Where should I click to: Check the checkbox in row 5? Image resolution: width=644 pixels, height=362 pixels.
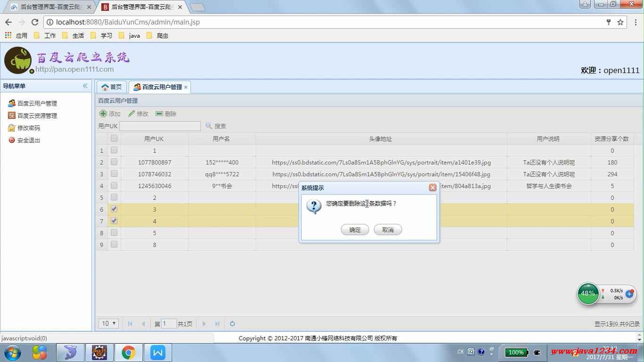[114, 197]
